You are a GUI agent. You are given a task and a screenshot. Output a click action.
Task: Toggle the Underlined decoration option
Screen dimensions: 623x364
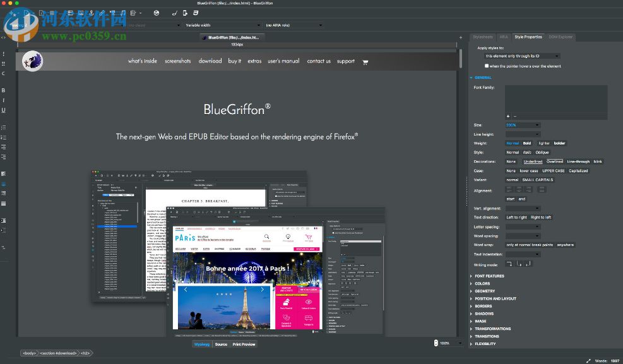click(532, 161)
